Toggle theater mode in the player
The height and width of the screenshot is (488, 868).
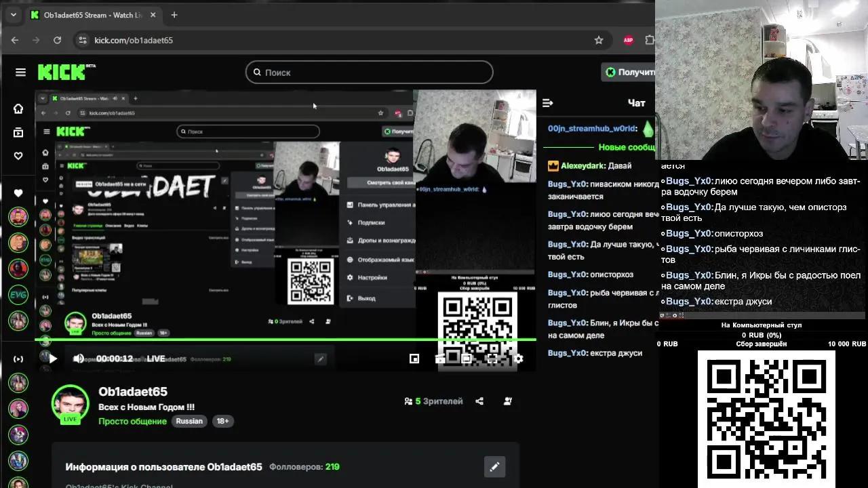click(467, 359)
